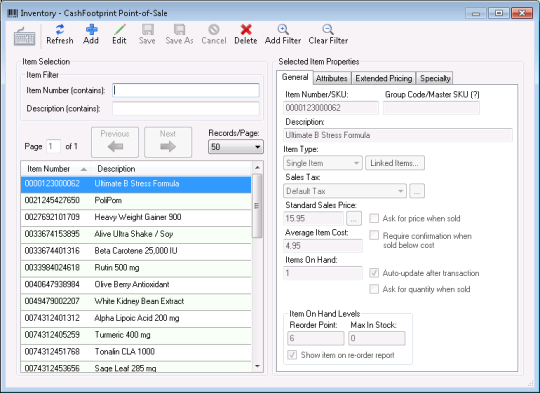This screenshot has width=540, height=393.
Task: Click ellipsis button beside Standard Sales Price
Action: tap(354, 219)
